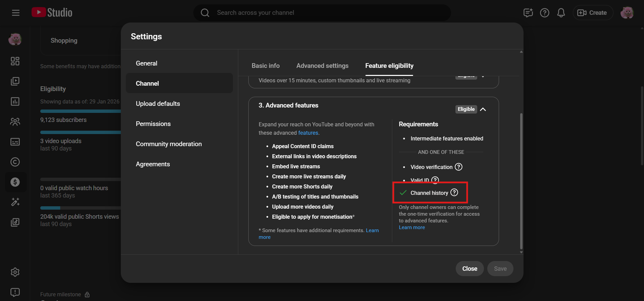
Task: Expand the Intermediate features section chevron
Action: click(x=483, y=77)
